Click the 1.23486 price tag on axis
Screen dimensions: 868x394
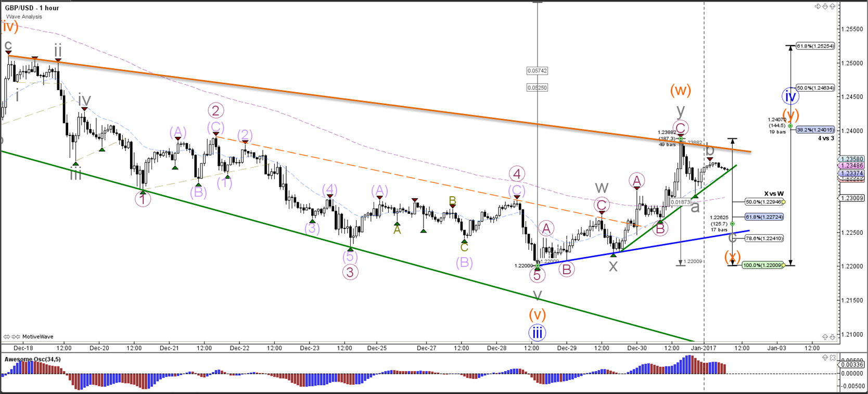click(x=852, y=166)
